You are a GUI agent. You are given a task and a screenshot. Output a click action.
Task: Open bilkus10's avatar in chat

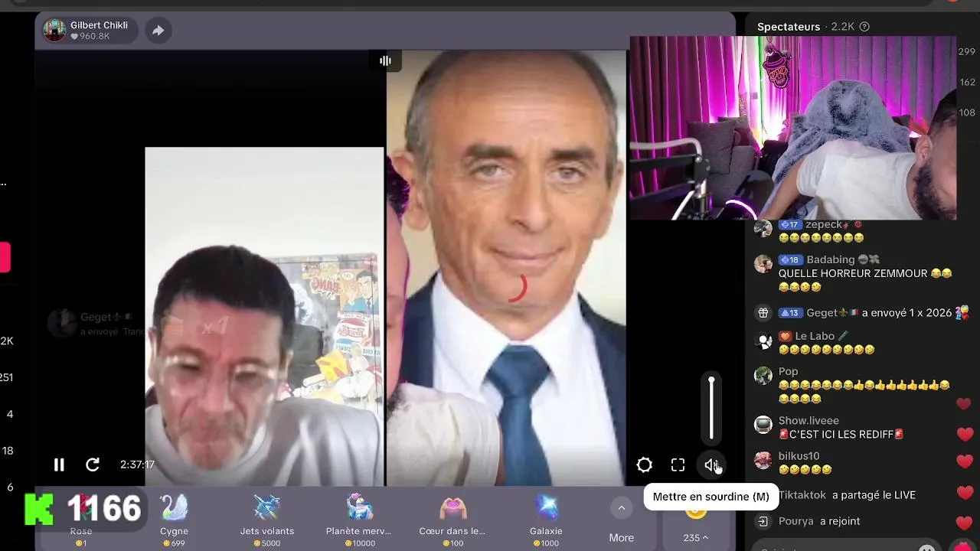[763, 460]
